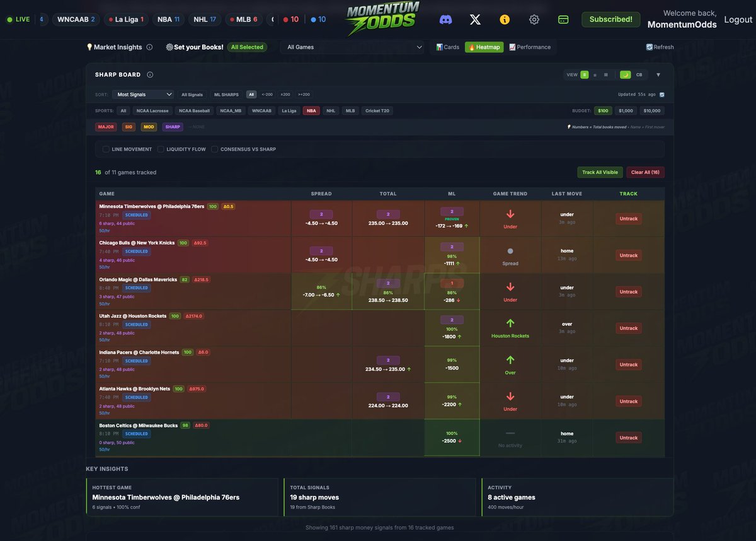Select the La Liga sport filter

tap(289, 110)
